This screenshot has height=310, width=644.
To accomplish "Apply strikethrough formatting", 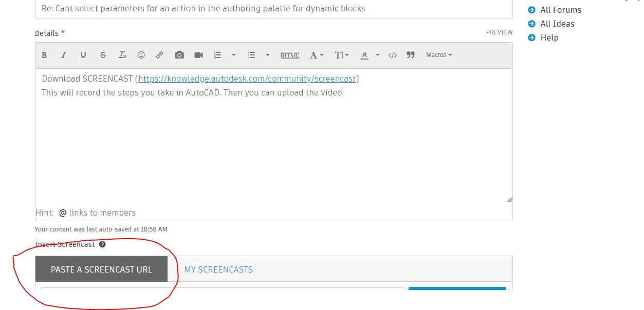I will click(103, 55).
